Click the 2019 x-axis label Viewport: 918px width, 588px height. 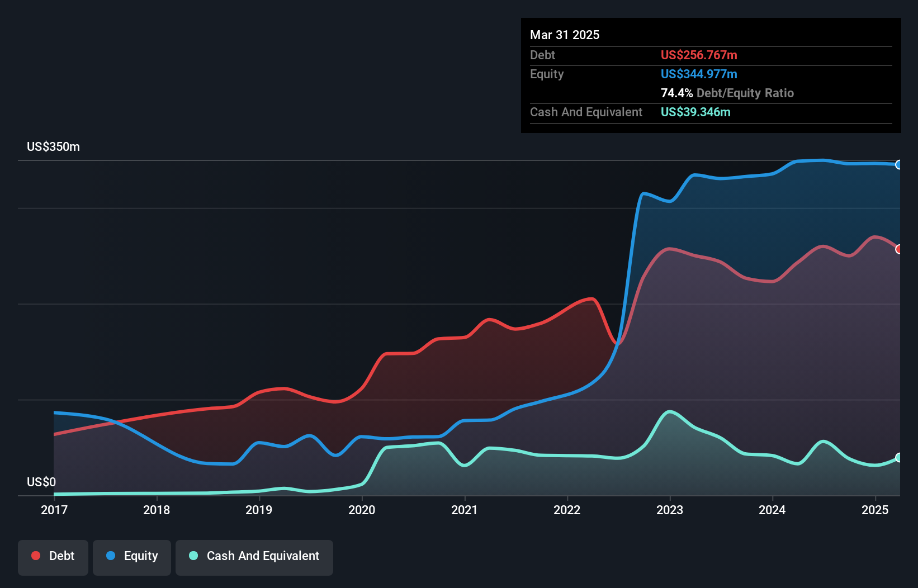pyautogui.click(x=259, y=510)
